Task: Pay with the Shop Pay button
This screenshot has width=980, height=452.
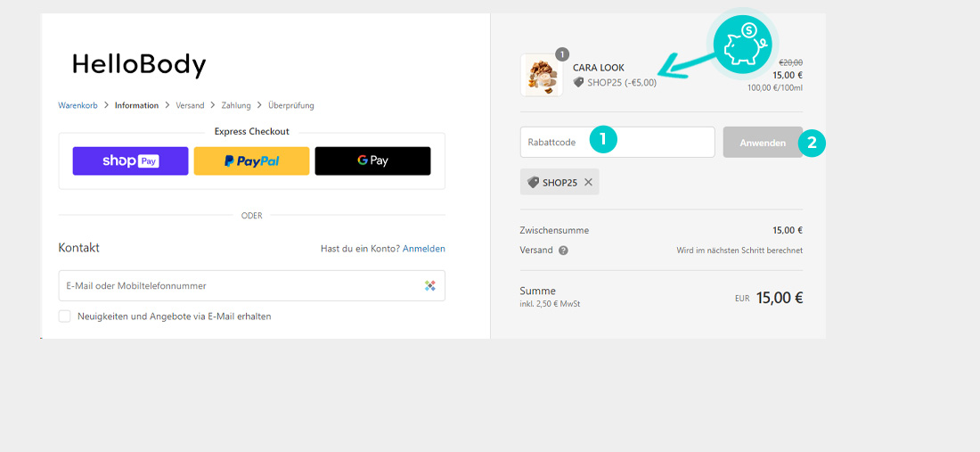Action: pyautogui.click(x=130, y=160)
